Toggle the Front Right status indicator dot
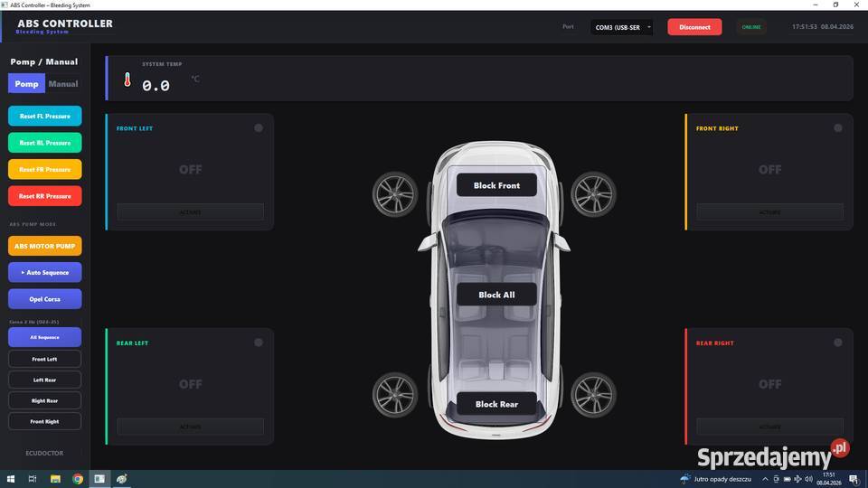Screen dimensions: 868x488 [838, 128]
